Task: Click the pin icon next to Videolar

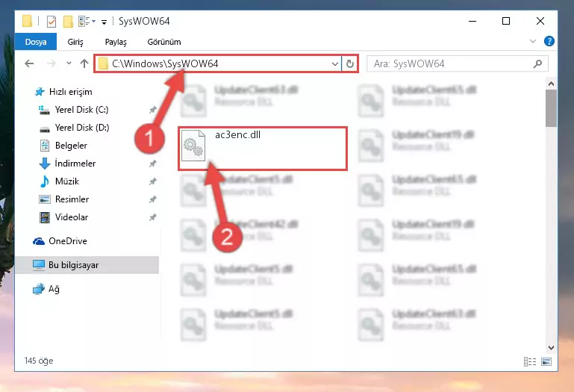Action: (153, 217)
